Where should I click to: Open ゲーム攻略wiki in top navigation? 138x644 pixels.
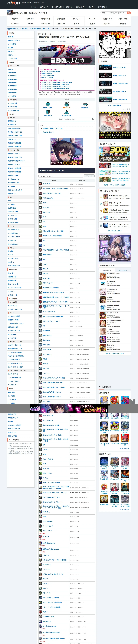pyautogui.click(x=57, y=7)
